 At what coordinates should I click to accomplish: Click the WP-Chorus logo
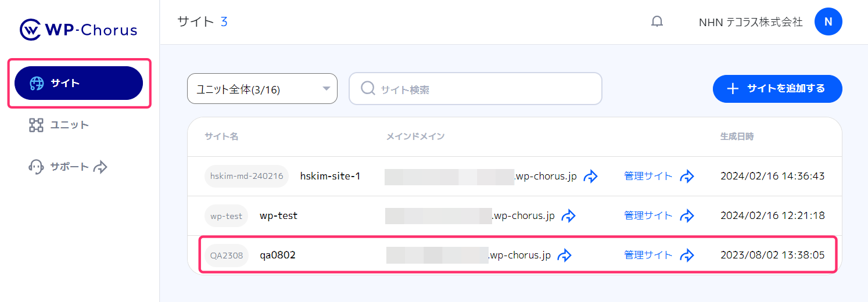78,30
